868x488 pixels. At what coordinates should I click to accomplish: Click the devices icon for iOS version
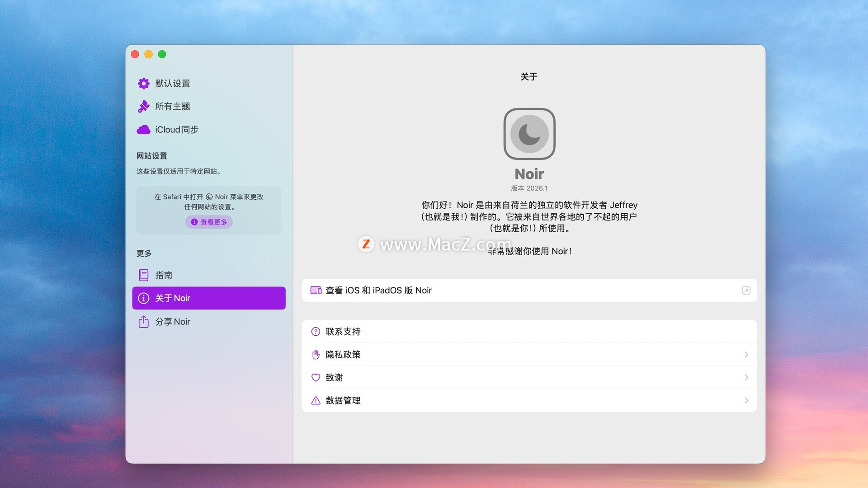click(x=316, y=291)
